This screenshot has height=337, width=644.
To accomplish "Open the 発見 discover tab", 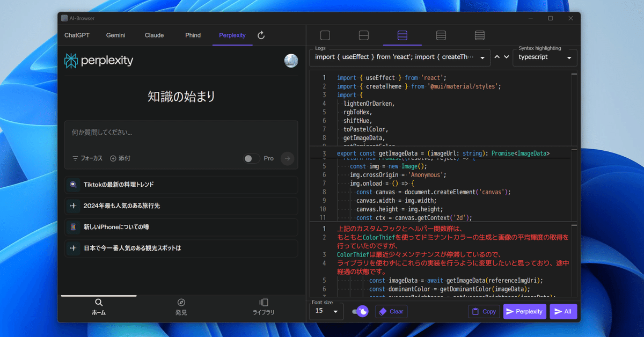I will click(181, 307).
